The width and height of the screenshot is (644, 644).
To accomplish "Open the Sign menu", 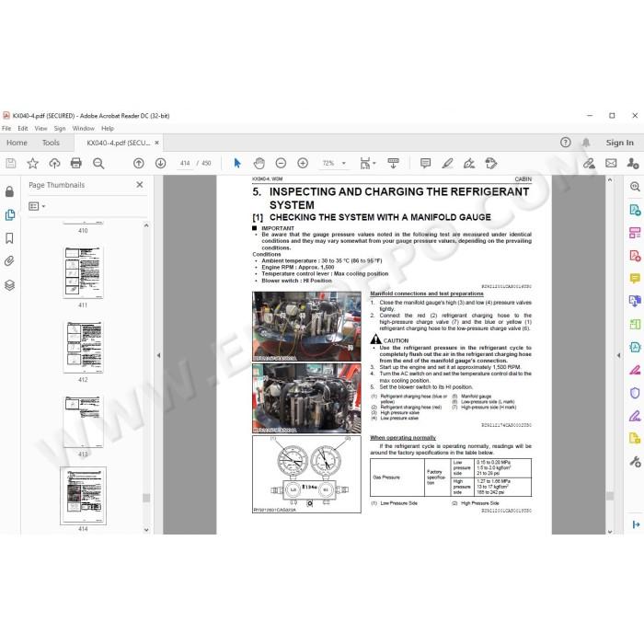I will pos(60,128).
